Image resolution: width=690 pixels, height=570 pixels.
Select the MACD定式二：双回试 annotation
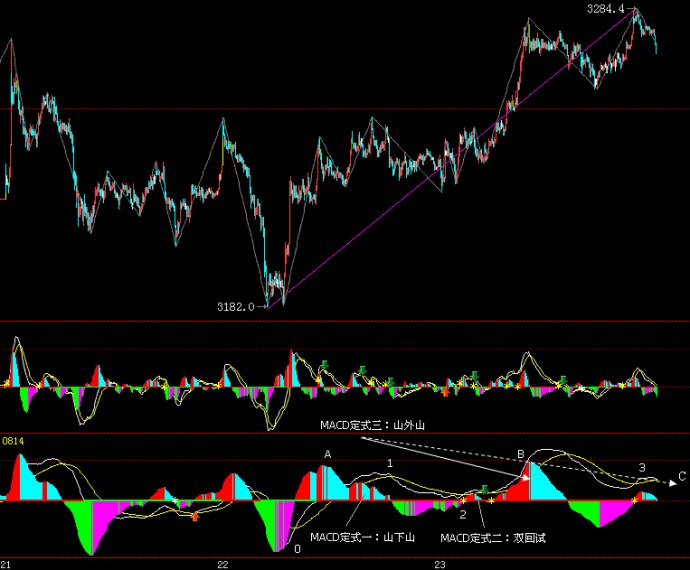493,537
